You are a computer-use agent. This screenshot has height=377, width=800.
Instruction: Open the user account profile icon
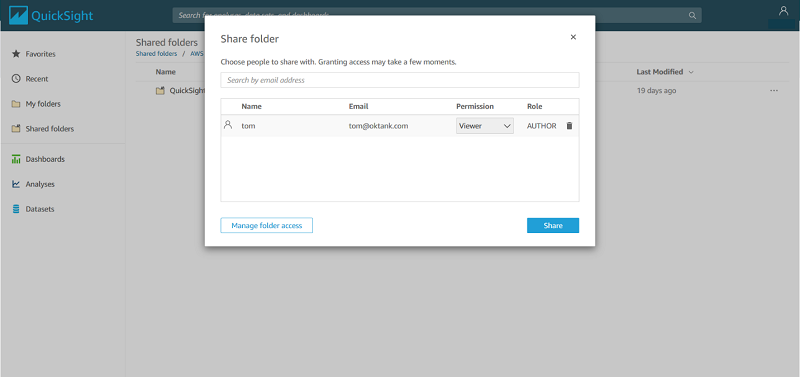click(783, 11)
